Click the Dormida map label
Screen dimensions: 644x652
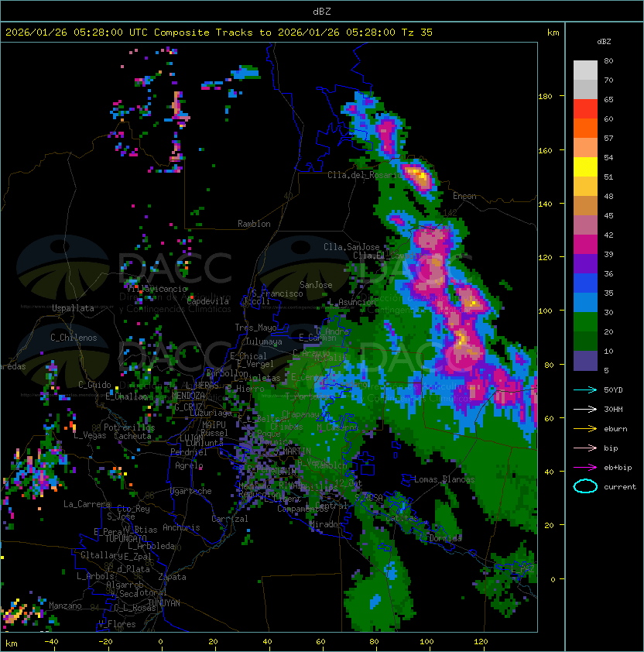[446, 538]
